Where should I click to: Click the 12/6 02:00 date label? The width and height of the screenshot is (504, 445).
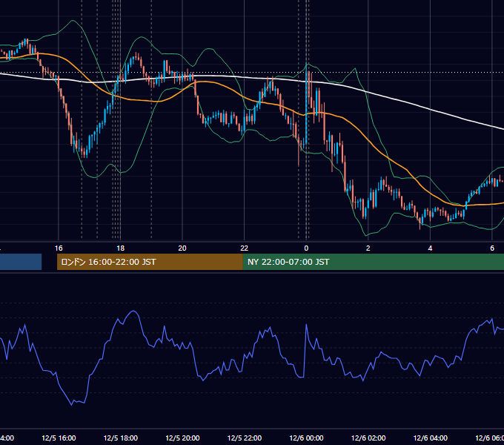[368, 438]
